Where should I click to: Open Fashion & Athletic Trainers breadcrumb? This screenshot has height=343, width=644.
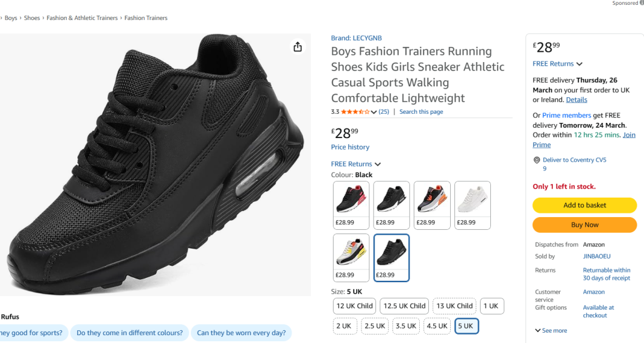[82, 18]
